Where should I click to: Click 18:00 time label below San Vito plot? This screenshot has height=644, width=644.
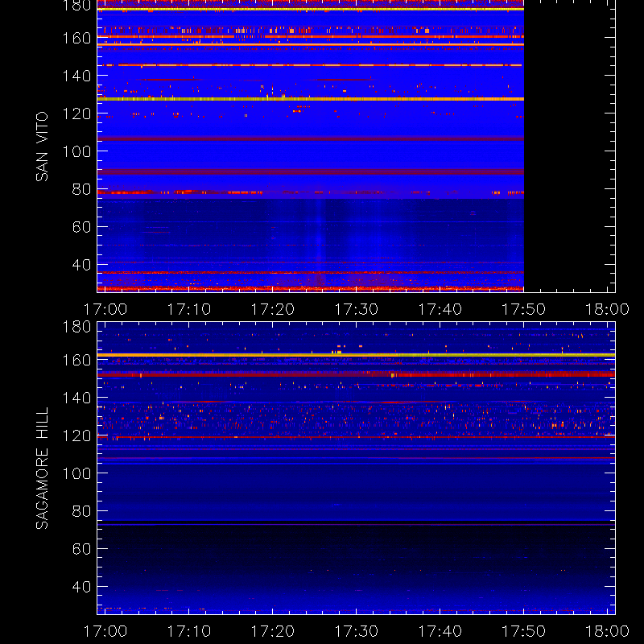click(607, 309)
